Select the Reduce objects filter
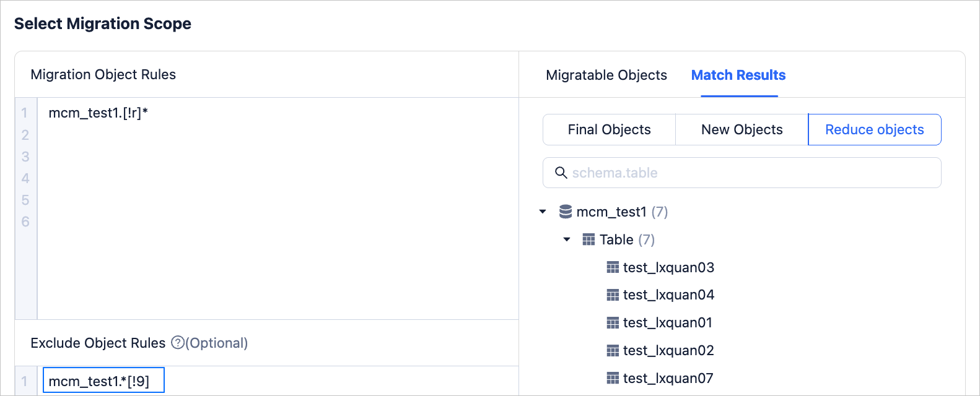980x396 pixels. 874,130
